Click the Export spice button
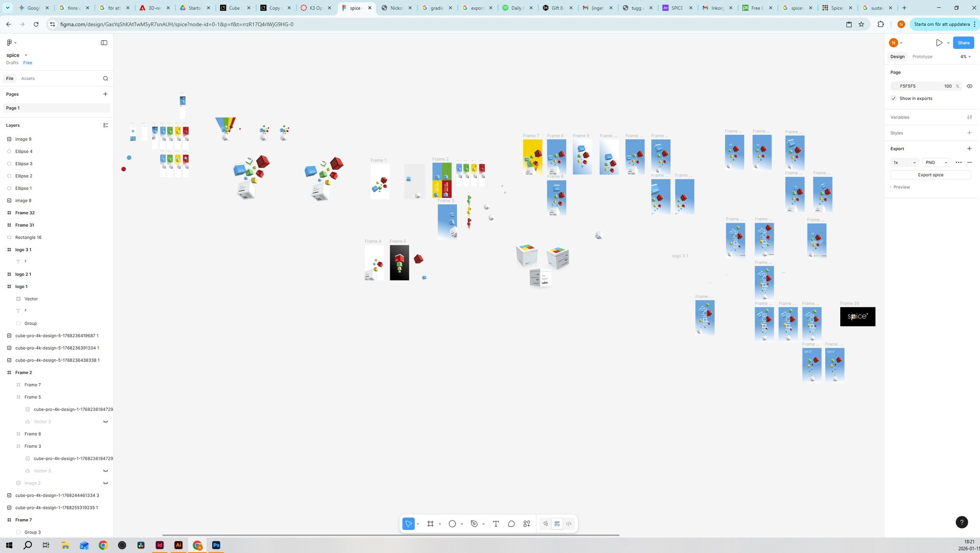The width and height of the screenshot is (980, 553). [x=930, y=175]
